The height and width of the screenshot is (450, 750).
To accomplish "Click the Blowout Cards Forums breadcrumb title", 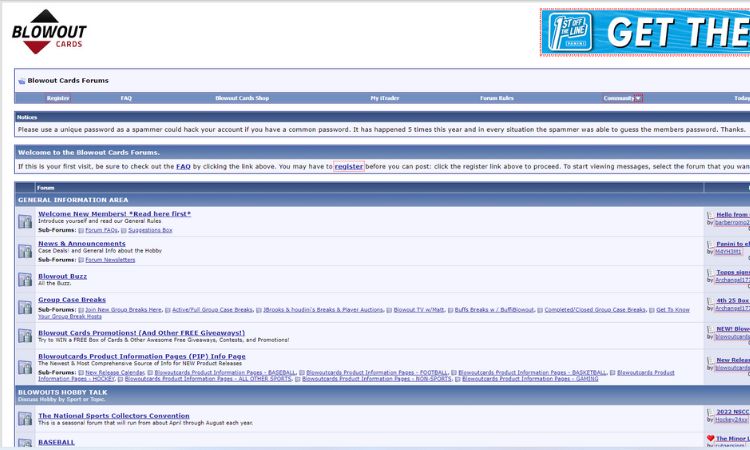I will click(68, 81).
